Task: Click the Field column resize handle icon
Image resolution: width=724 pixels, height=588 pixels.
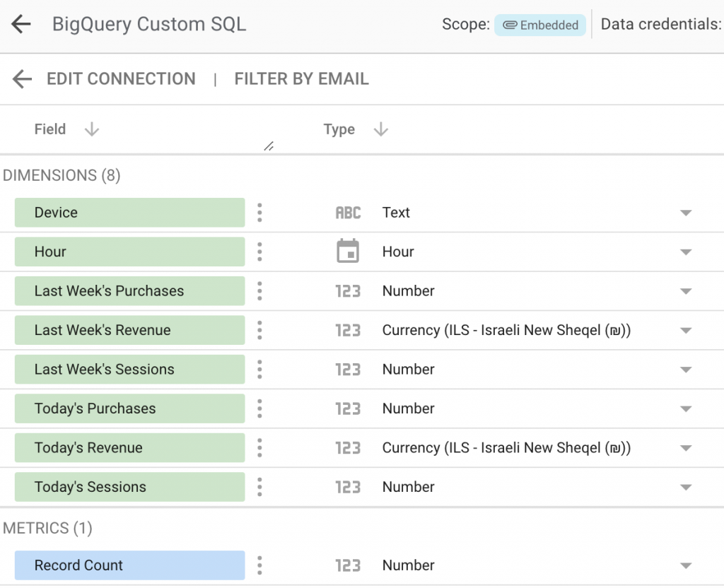Action: 269,146
